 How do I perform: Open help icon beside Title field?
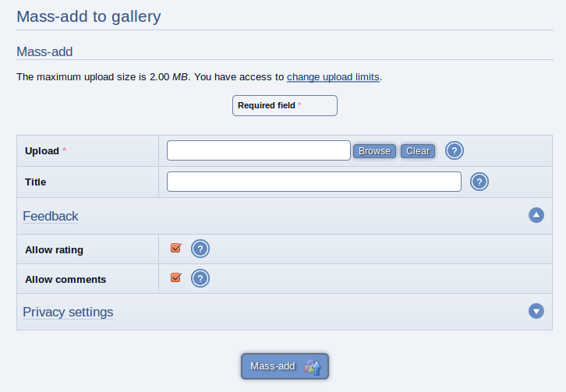pyautogui.click(x=479, y=182)
